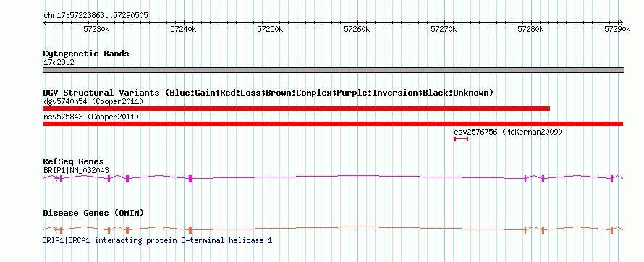Viewport: 644px width, 262px height.
Task: Select the DGV Structural Variants track title
Action: 268,93
